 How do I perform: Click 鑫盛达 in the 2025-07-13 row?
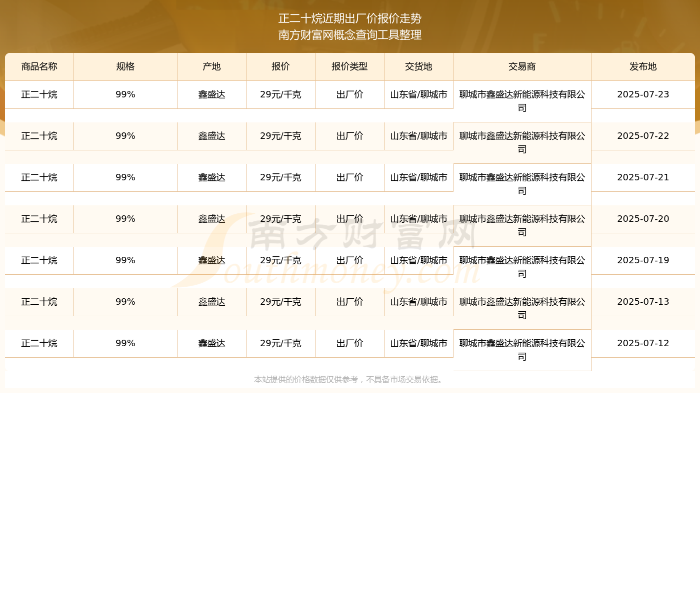pyautogui.click(x=212, y=302)
